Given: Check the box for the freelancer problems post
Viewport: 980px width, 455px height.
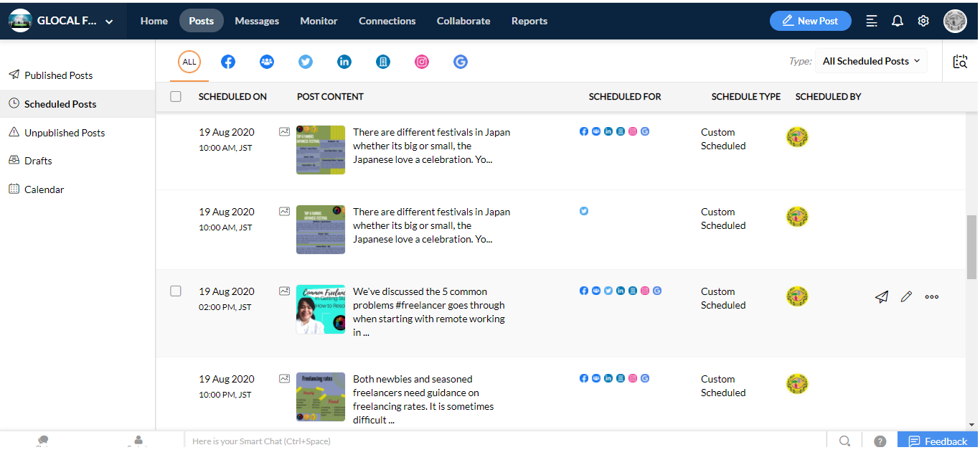Looking at the screenshot, I should pyautogui.click(x=176, y=291).
